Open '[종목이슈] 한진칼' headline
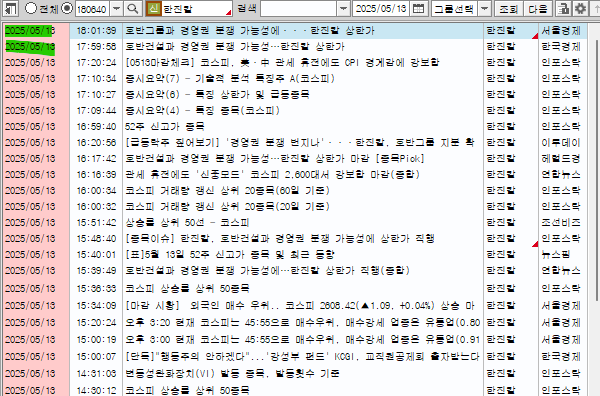The image size is (600, 396). click(x=280, y=239)
